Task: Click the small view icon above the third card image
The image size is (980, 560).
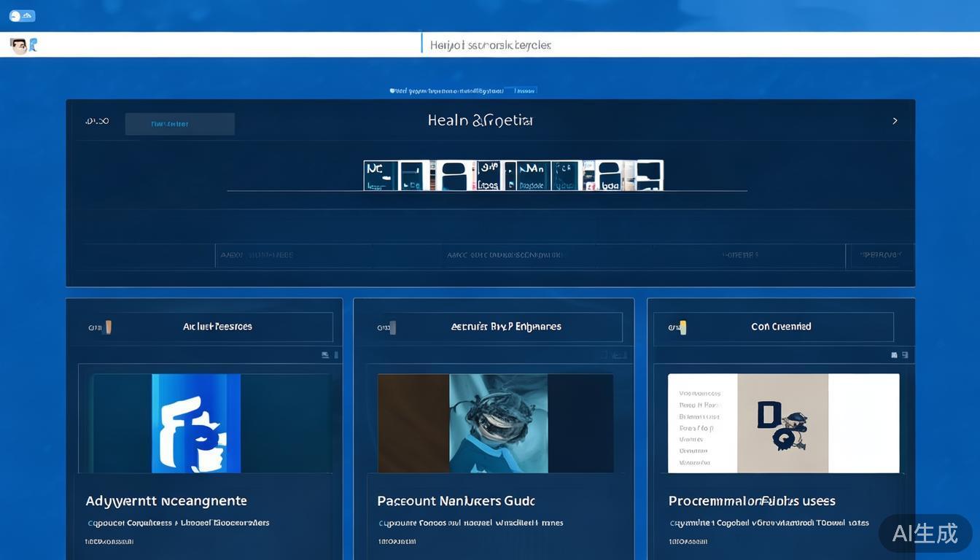Action: point(895,355)
